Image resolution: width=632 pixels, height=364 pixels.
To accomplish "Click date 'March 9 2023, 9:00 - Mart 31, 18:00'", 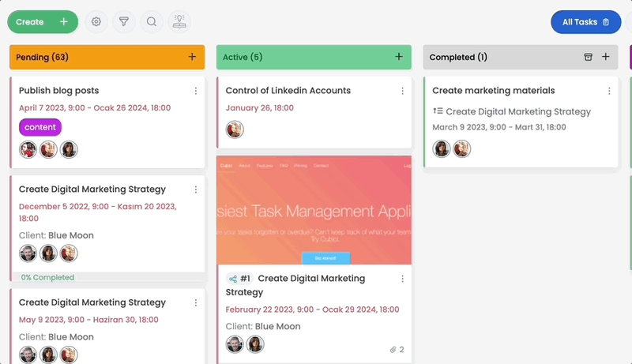I will [x=499, y=127].
